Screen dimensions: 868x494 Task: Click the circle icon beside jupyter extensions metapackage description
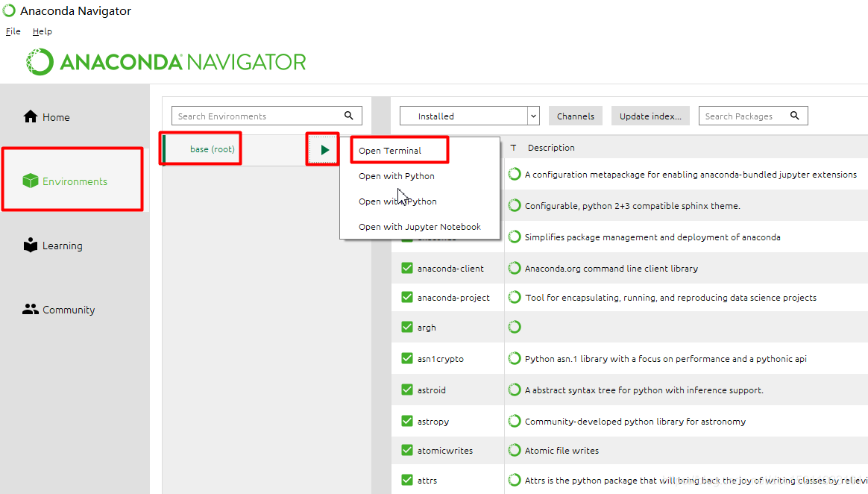click(x=515, y=175)
